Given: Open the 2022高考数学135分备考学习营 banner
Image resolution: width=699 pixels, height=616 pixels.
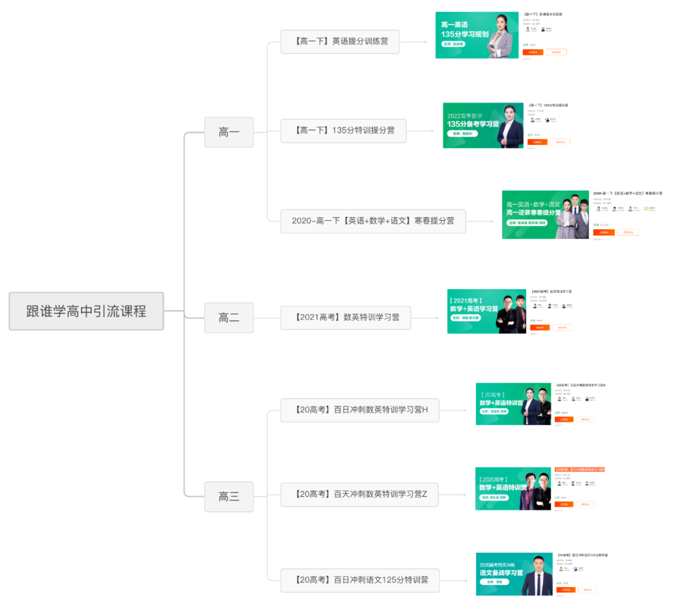Looking at the screenshot, I should click(483, 126).
